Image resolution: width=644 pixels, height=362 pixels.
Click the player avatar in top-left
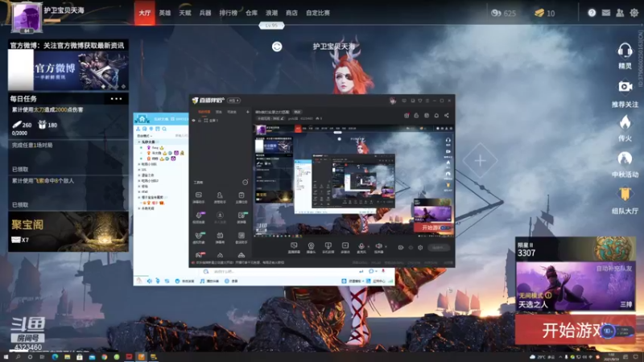tap(27, 18)
